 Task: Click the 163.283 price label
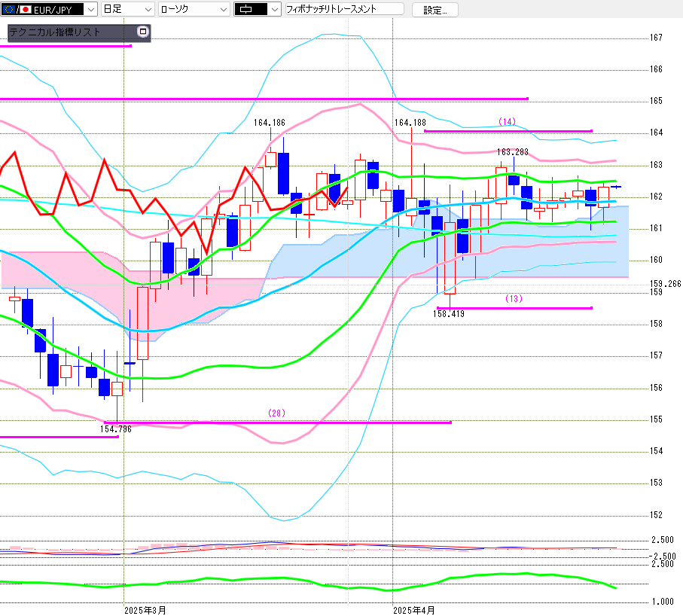[513, 152]
